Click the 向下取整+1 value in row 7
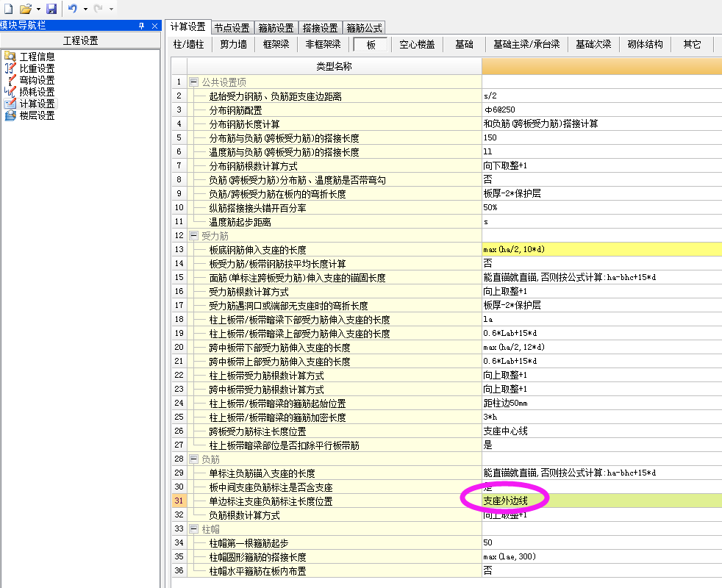Viewport: 722px width, 588px height. click(602, 166)
